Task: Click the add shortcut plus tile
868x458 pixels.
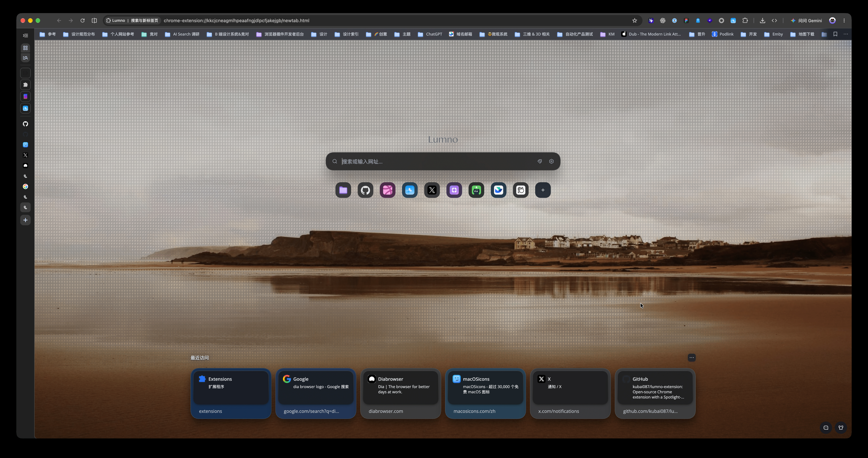Action: (543, 190)
